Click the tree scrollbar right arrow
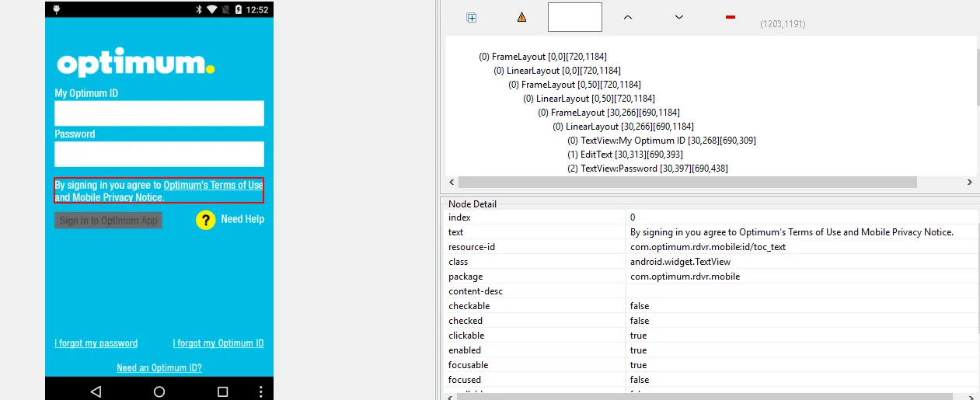Image resolution: width=980 pixels, height=400 pixels. coord(970,183)
